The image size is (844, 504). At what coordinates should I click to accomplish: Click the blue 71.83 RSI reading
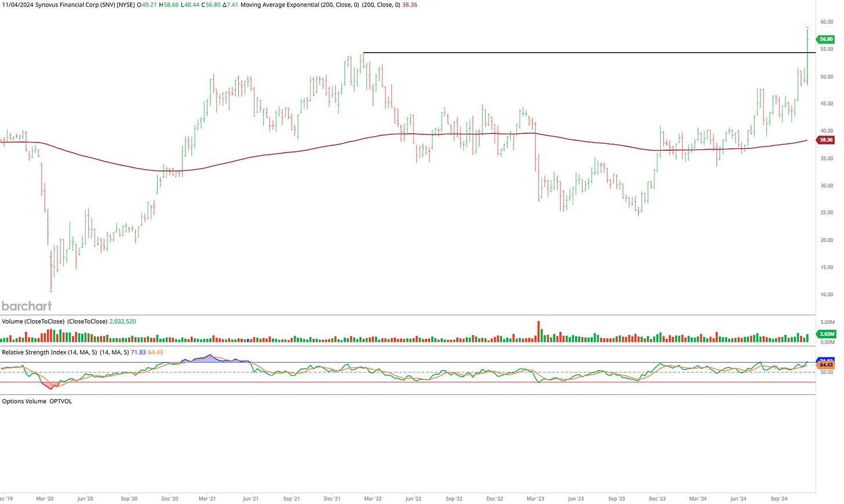coord(138,352)
